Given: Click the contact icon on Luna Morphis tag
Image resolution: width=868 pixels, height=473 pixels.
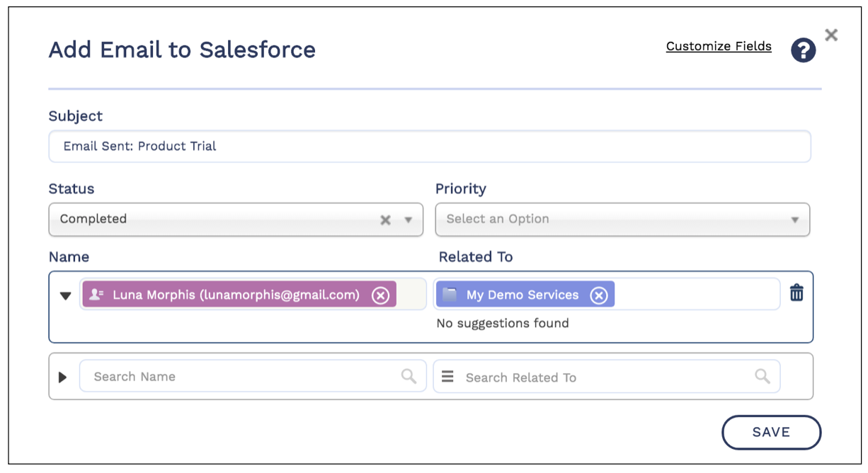Looking at the screenshot, I should (x=97, y=295).
